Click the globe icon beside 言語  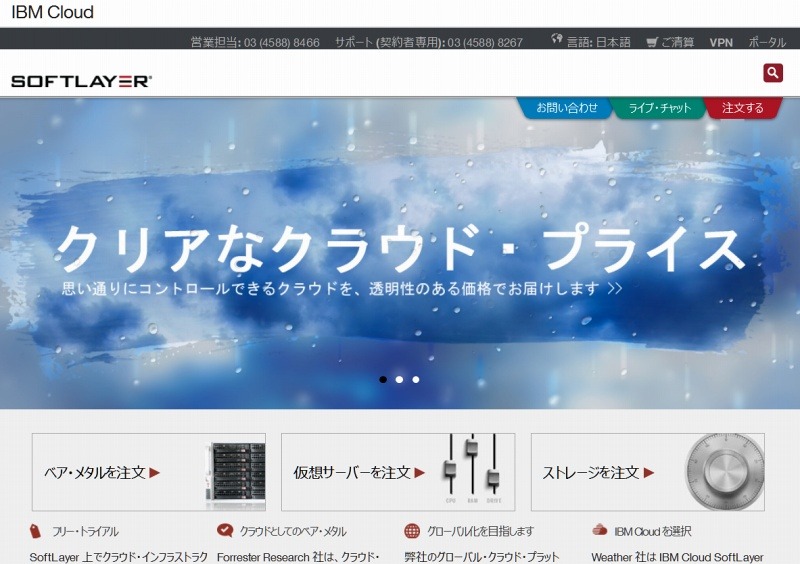coord(557,39)
